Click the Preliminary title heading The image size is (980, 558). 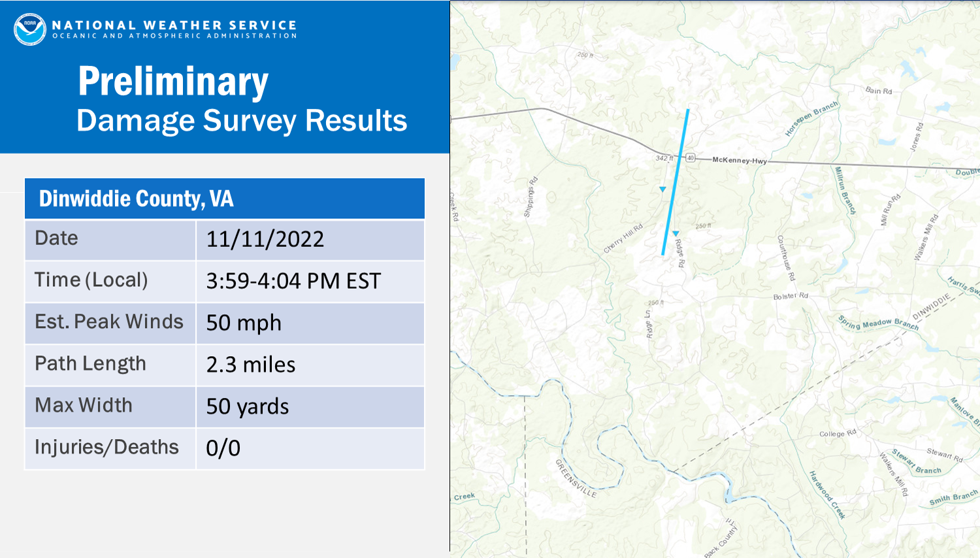(173, 82)
